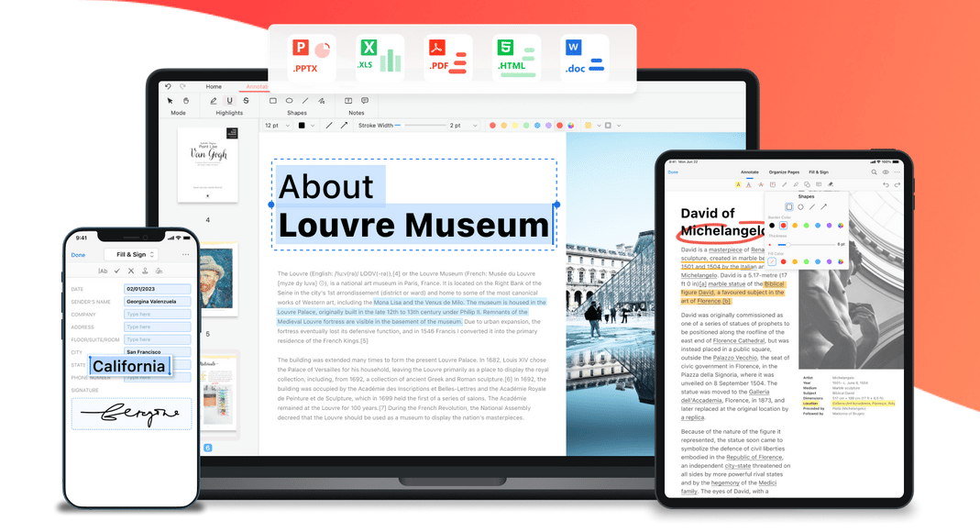Click the cross mark tool on phone
Viewport: 980px width, 532px height.
(x=130, y=272)
